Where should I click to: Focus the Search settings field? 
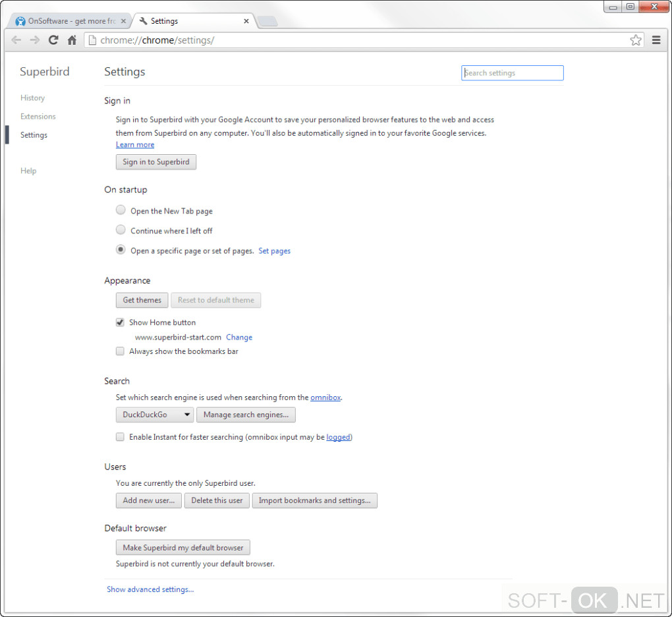click(512, 73)
